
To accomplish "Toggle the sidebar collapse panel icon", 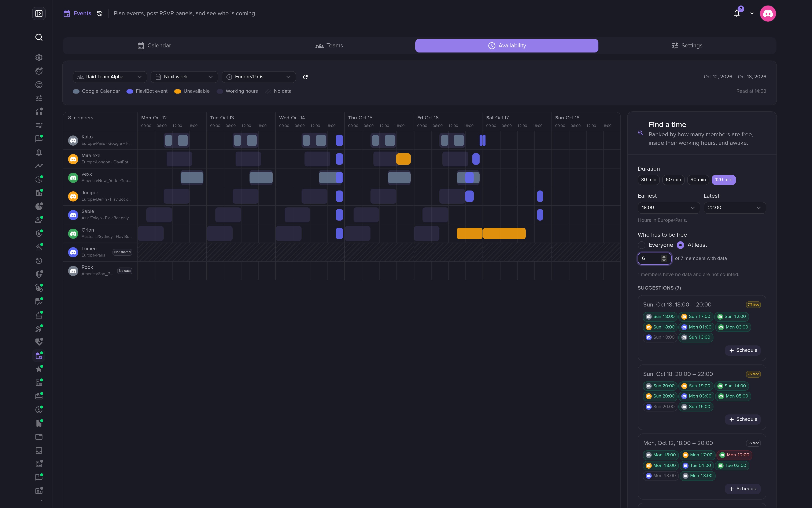I will coord(39,13).
